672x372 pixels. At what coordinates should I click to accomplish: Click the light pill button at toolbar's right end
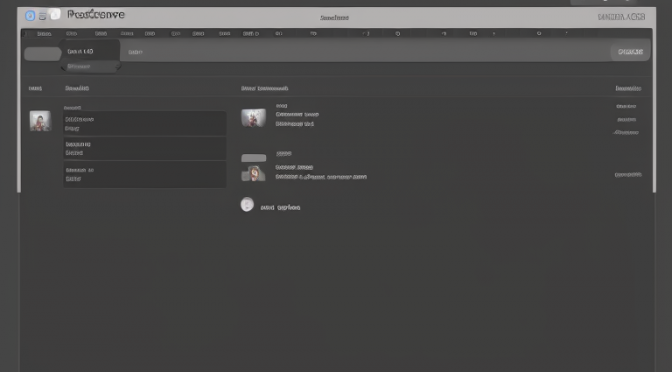pyautogui.click(x=630, y=51)
